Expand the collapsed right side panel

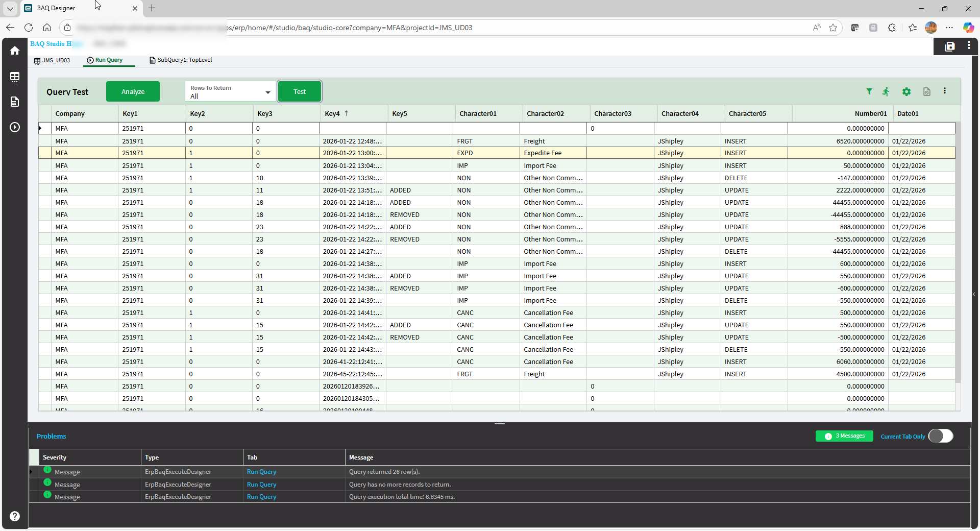(x=974, y=294)
